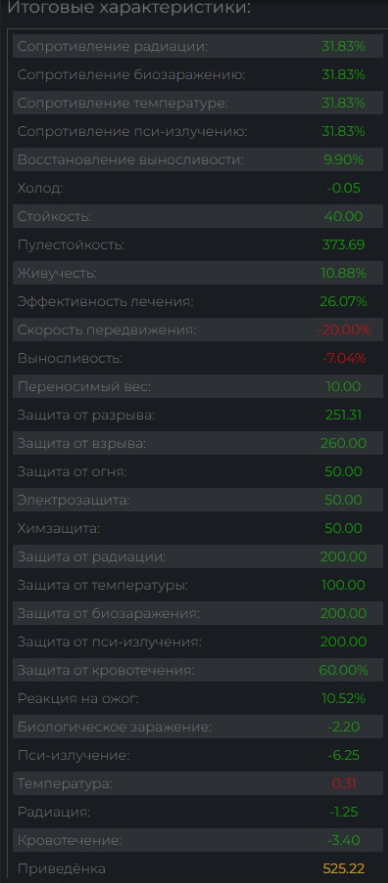Screen dimensions: 388x883
Task: Click the Итоговые характеристики heading
Action: click(129, 8)
